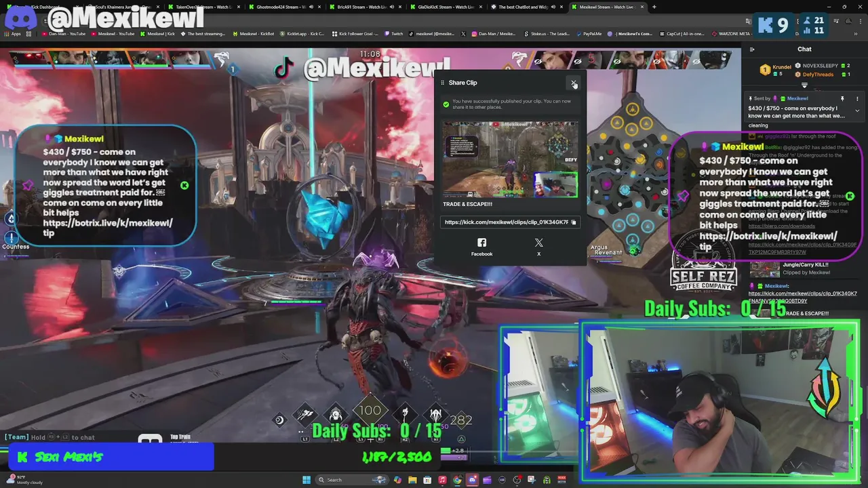868x488 pixels.
Task: Open TRADE & ESCAPE clip thumbnail
Action: click(x=511, y=159)
